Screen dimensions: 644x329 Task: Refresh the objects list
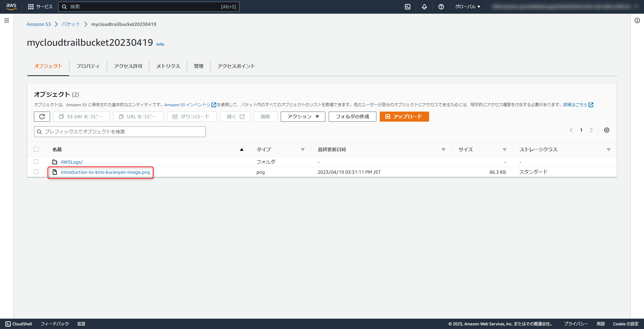(x=42, y=117)
